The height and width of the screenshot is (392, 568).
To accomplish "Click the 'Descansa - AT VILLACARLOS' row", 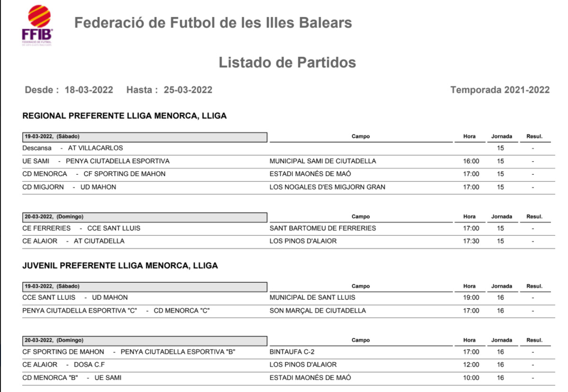I will 72,148.
